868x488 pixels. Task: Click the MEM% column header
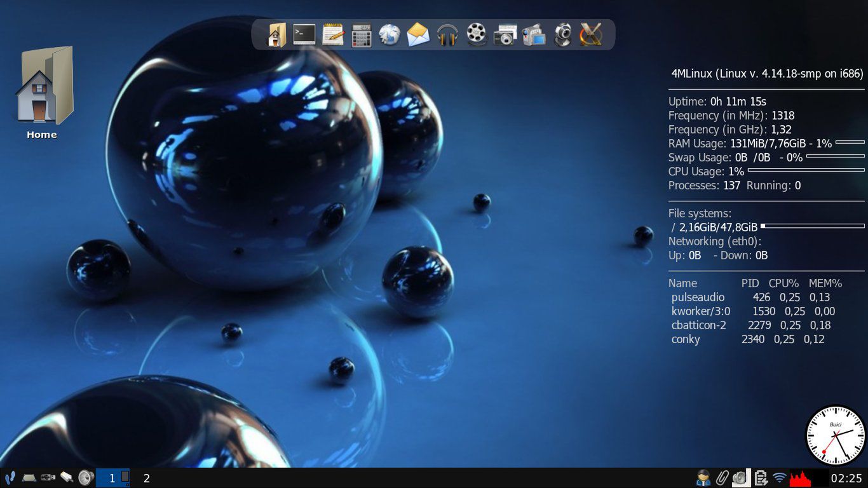pos(825,283)
